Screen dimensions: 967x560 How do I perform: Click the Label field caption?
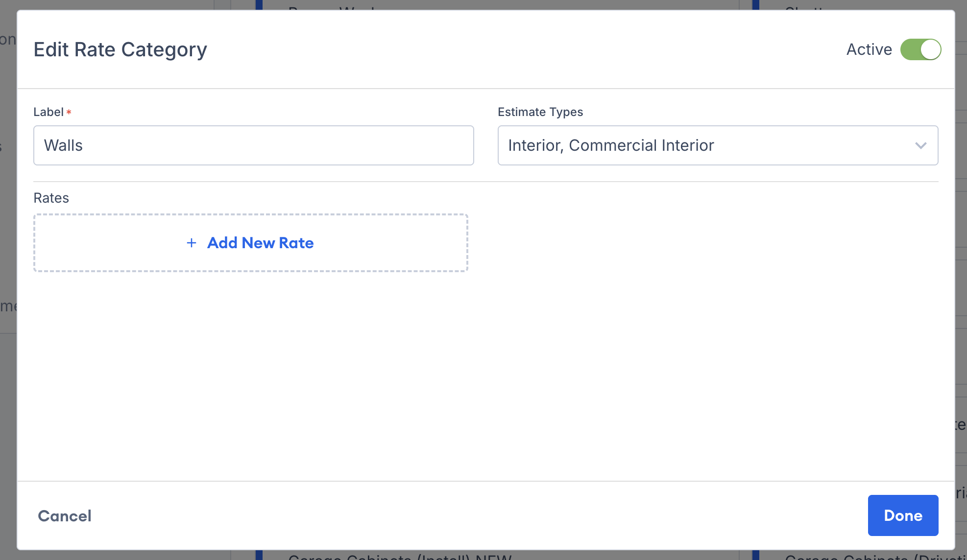[x=48, y=112]
